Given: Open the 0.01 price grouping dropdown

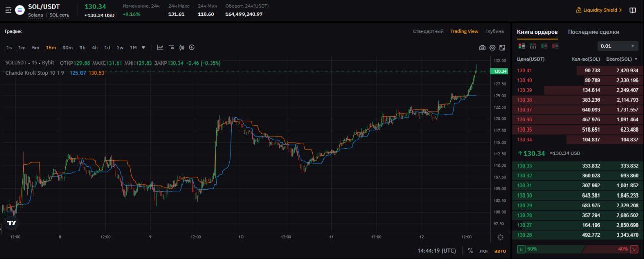Looking at the screenshot, I should (x=618, y=46).
